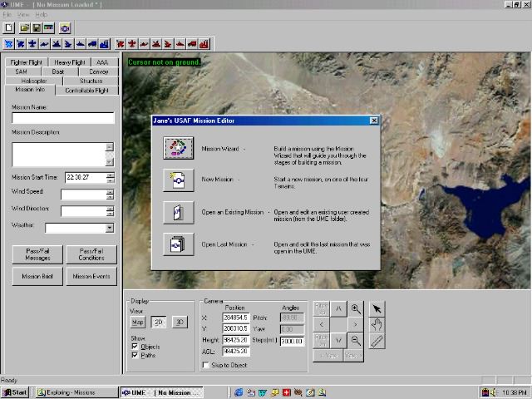Screen dimensions: 532x399
Task: Click the Mission Name text field
Action: 62,119
